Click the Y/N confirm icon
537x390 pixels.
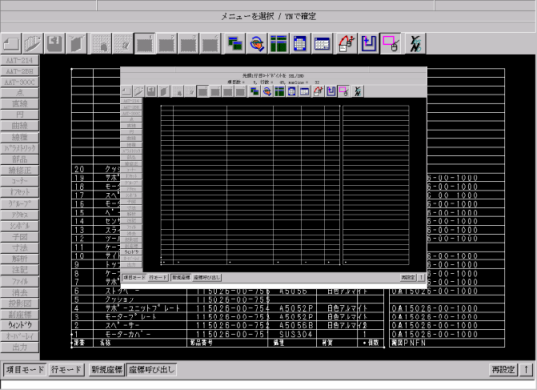[x=415, y=43]
